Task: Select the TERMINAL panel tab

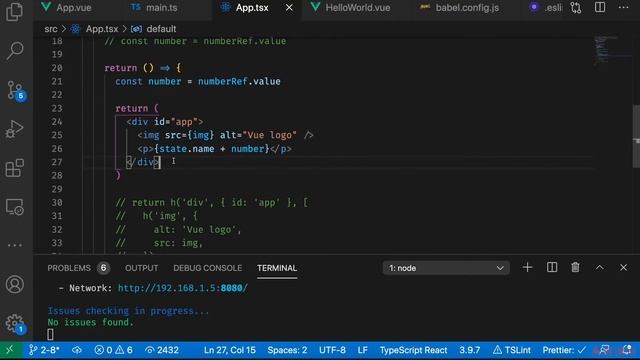Action: (x=277, y=268)
